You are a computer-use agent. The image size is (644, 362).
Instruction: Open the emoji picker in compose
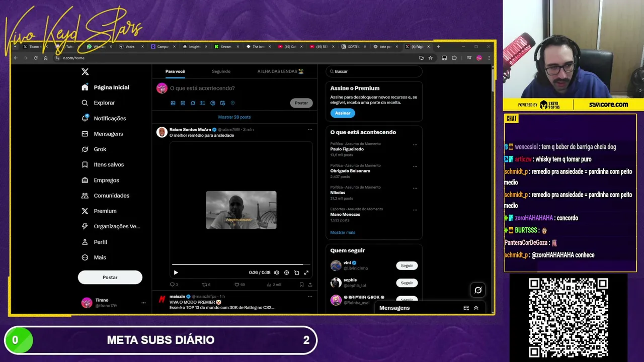coord(213,103)
